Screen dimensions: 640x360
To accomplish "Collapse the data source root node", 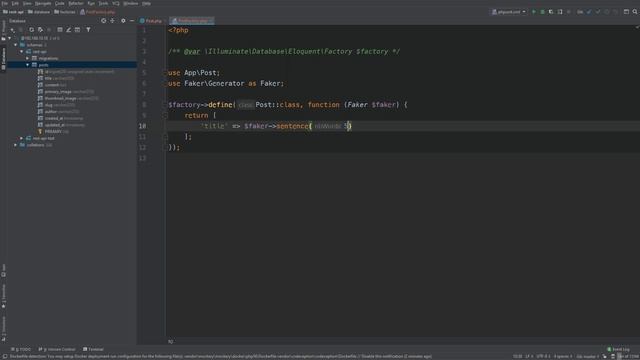I will pos(10,38).
